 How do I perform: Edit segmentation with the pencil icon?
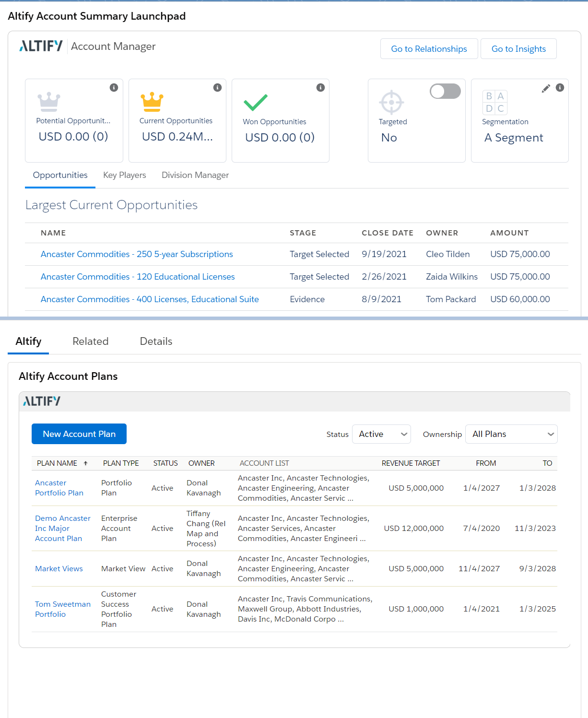[x=546, y=88]
